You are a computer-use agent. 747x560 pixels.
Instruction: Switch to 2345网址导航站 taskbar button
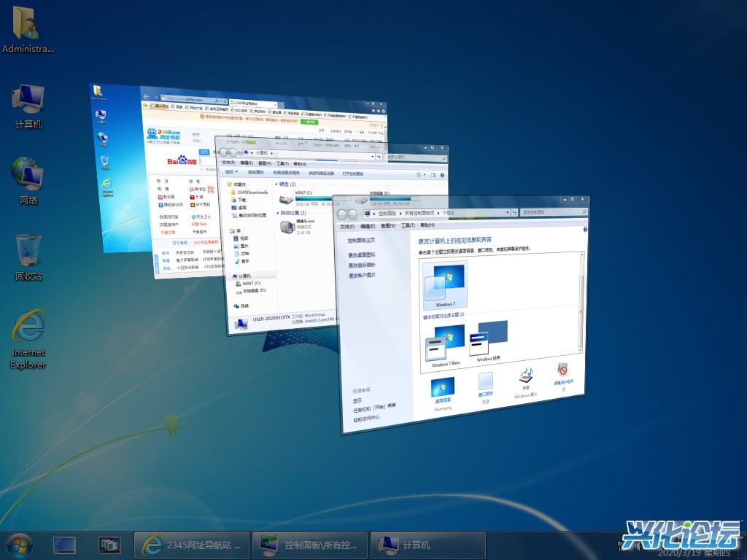click(x=192, y=545)
